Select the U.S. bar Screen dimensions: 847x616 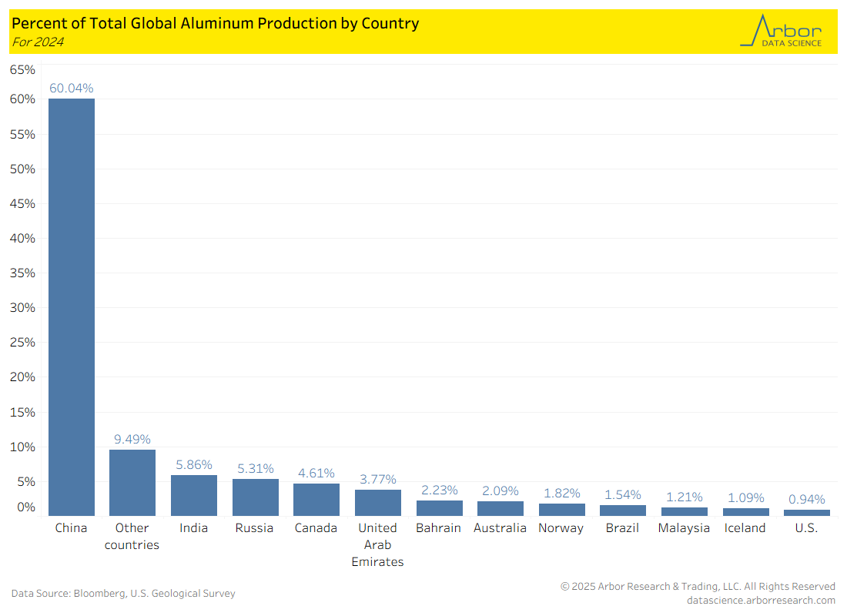tap(807, 513)
